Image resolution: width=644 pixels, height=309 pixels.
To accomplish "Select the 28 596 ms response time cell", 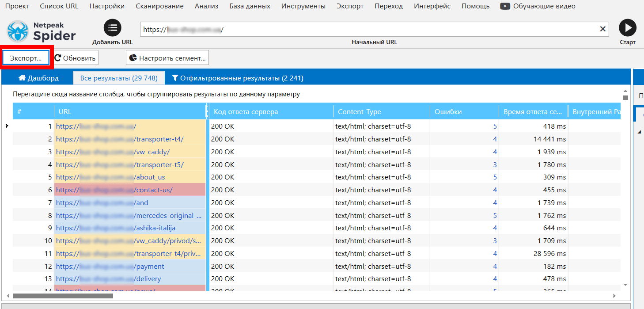I will [533, 253].
